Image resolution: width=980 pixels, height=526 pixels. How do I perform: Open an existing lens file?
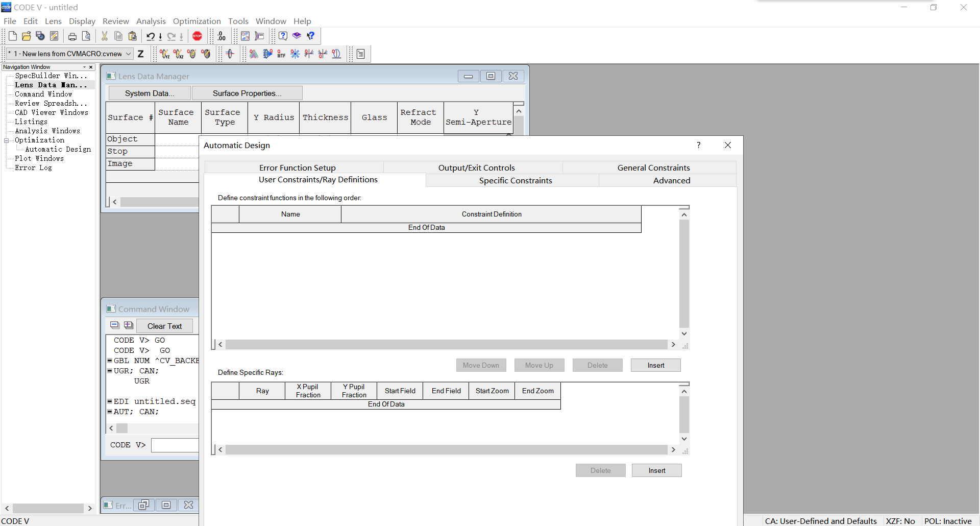click(27, 36)
